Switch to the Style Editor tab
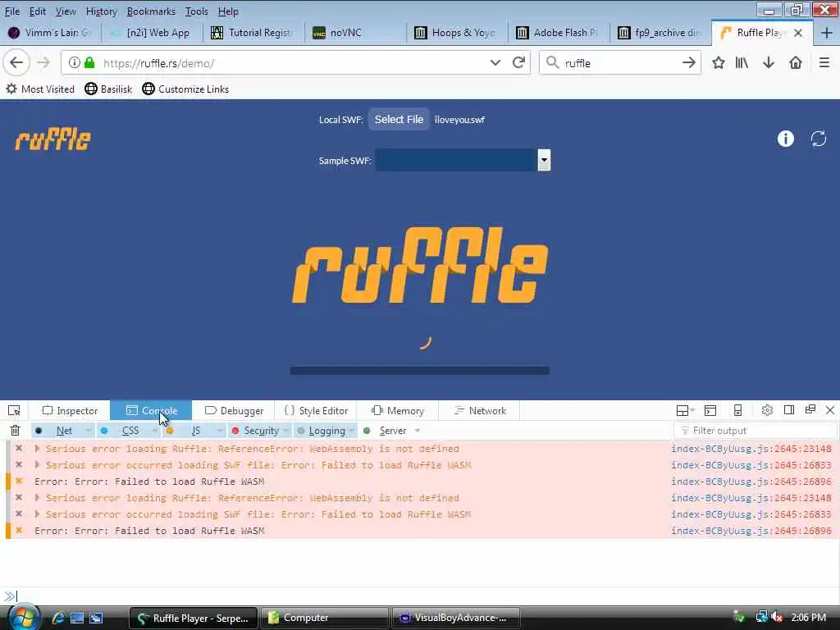Image resolution: width=840 pixels, height=630 pixels. [316, 410]
